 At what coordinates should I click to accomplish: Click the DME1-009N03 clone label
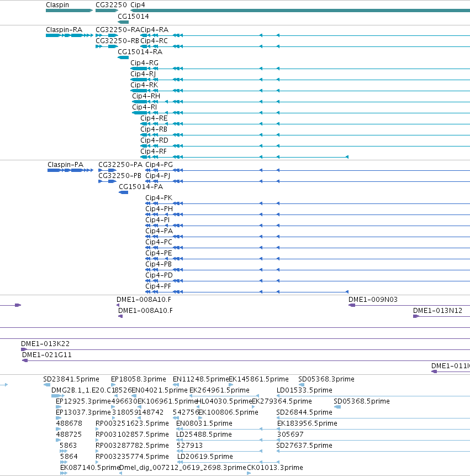point(373,300)
